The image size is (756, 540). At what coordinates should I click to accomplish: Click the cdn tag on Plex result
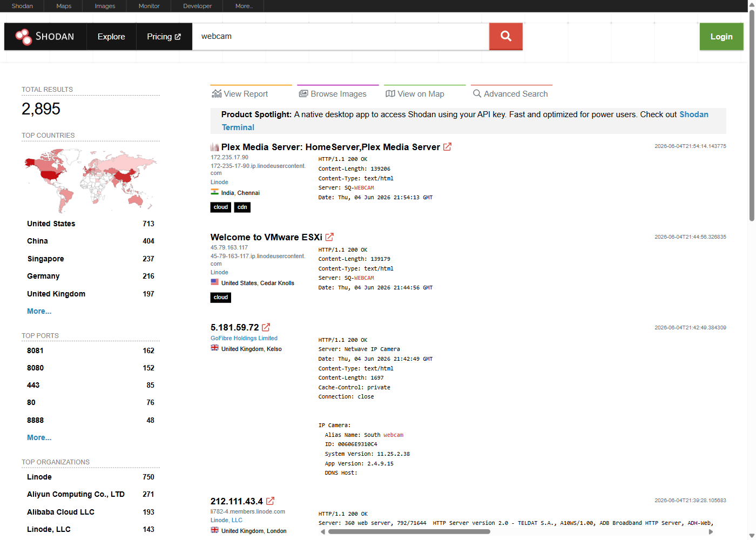[242, 207]
